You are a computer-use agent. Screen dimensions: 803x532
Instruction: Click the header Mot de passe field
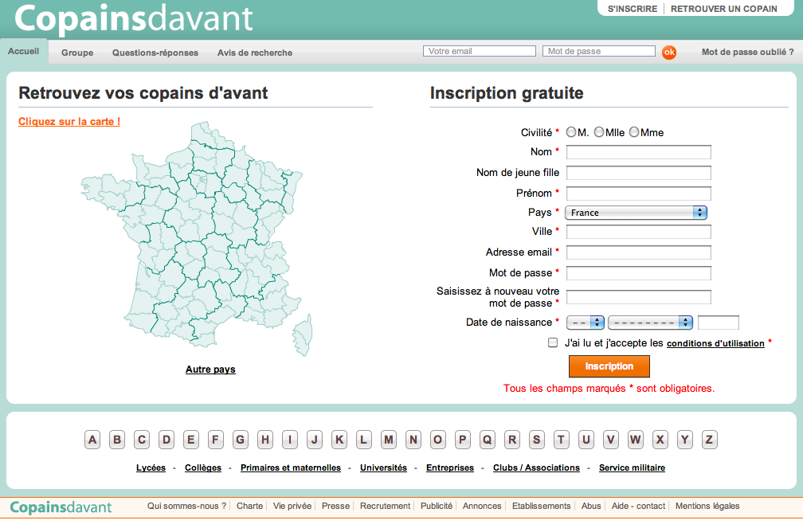click(599, 51)
